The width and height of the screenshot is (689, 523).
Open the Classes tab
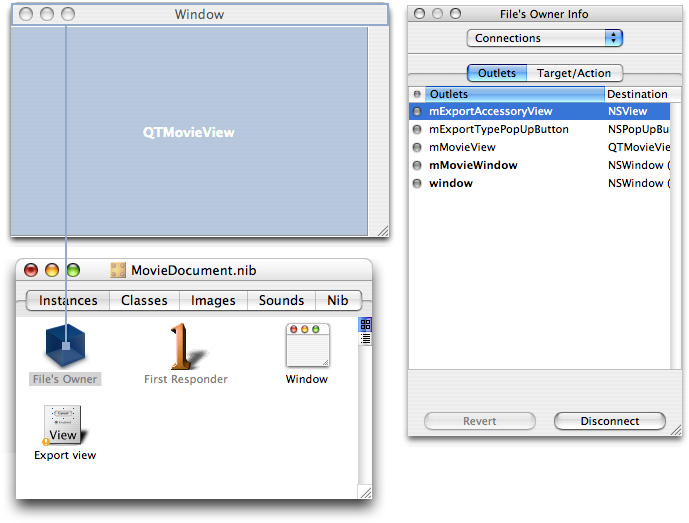(144, 300)
